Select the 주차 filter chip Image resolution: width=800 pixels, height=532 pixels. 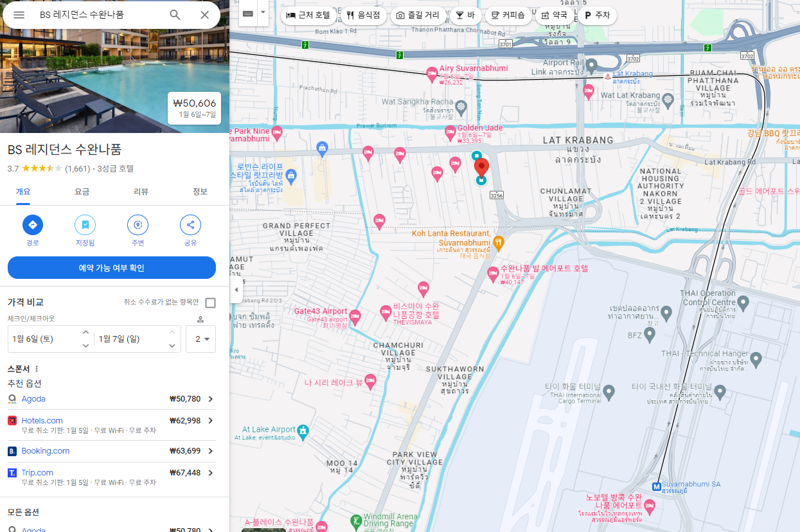point(597,15)
